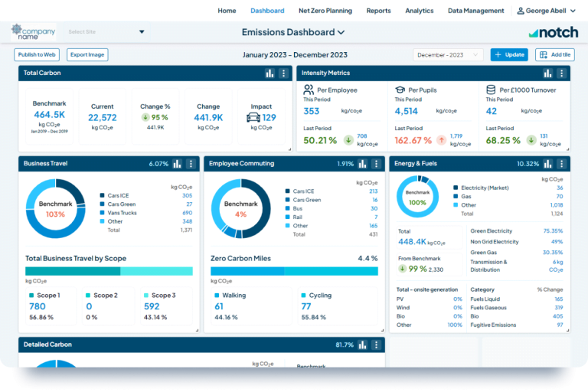This screenshot has height=392, width=588.
Task: Open chart view icon in Total Carbon tile
Action: tap(269, 73)
